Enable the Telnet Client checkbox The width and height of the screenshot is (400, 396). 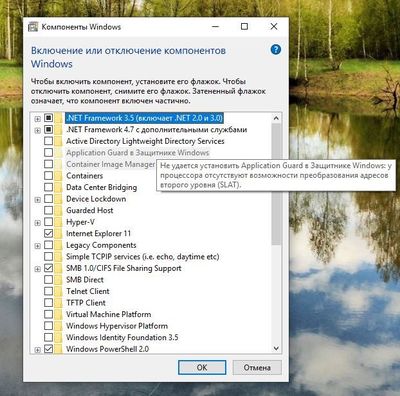(49, 291)
